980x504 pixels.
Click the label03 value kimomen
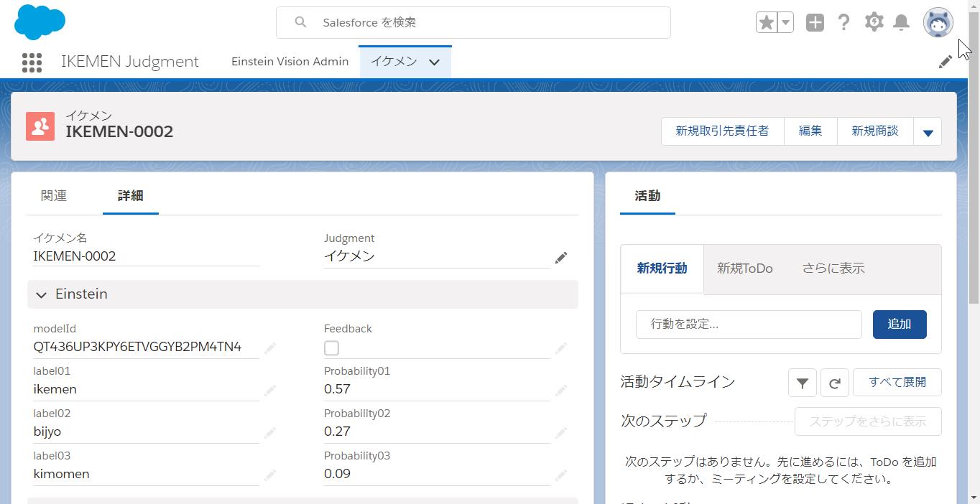coord(61,474)
